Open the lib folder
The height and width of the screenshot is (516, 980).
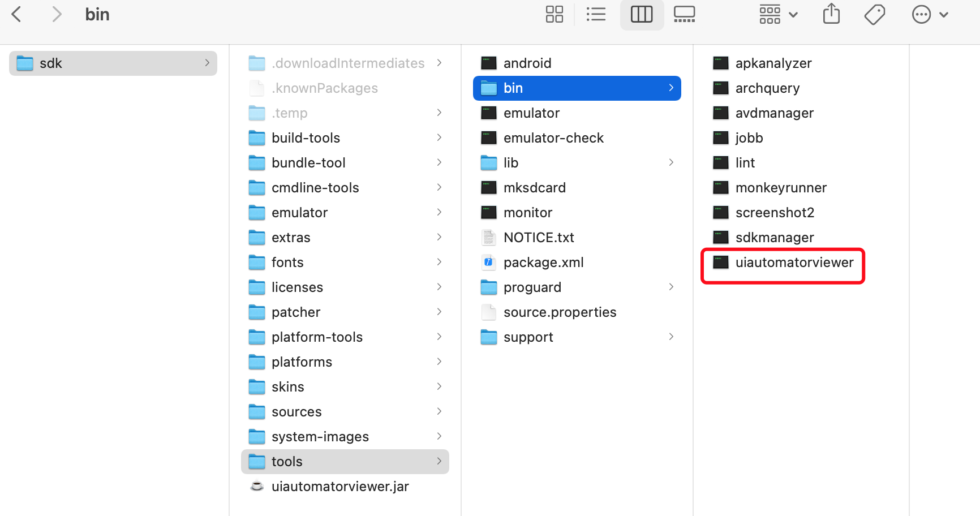pos(510,162)
